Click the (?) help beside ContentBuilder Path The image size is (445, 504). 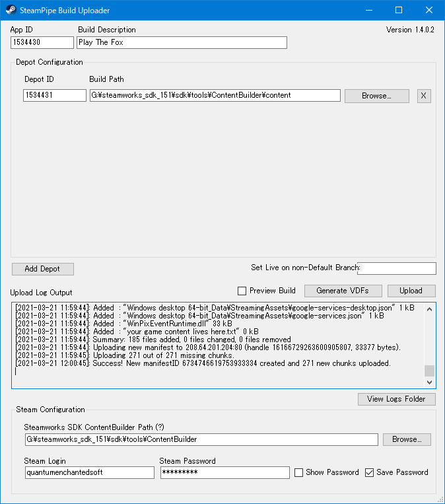click(x=160, y=427)
